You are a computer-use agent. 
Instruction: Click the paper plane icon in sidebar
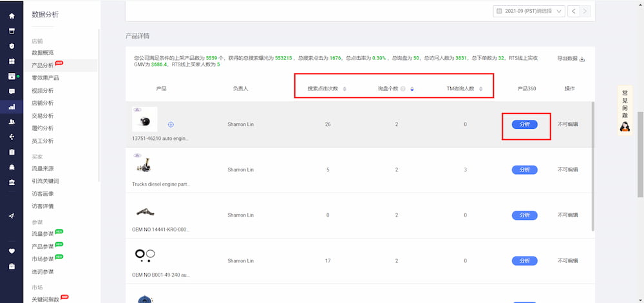pyautogui.click(x=12, y=216)
